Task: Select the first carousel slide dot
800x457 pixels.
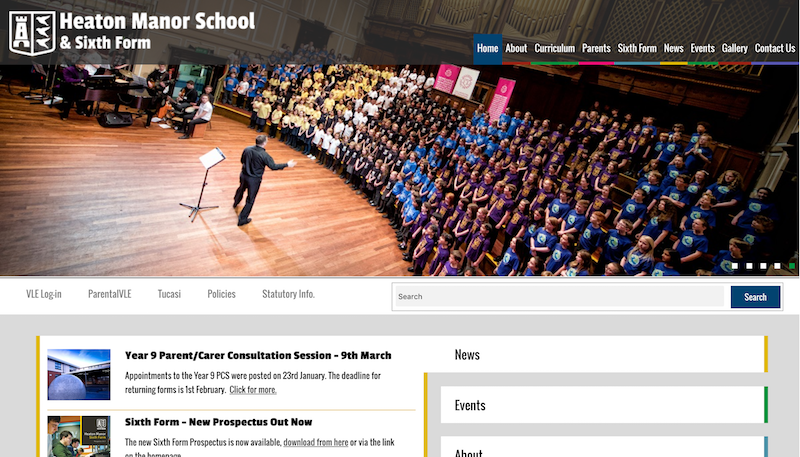Action: pos(735,266)
